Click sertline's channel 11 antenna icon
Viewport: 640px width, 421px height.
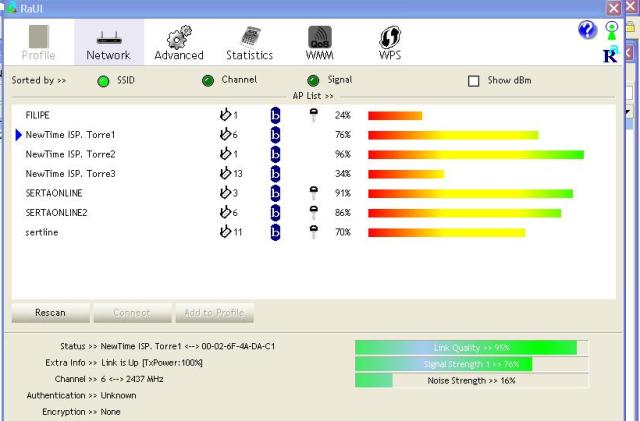(225, 232)
